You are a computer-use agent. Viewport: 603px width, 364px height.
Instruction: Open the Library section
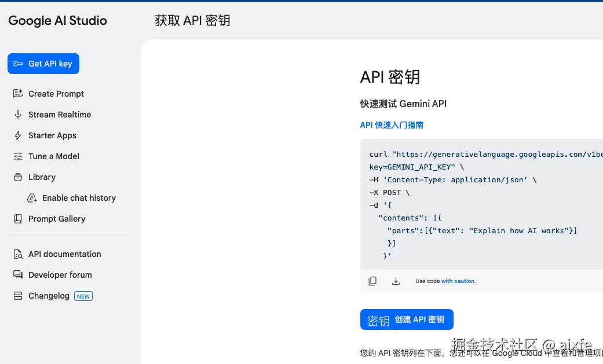(42, 177)
